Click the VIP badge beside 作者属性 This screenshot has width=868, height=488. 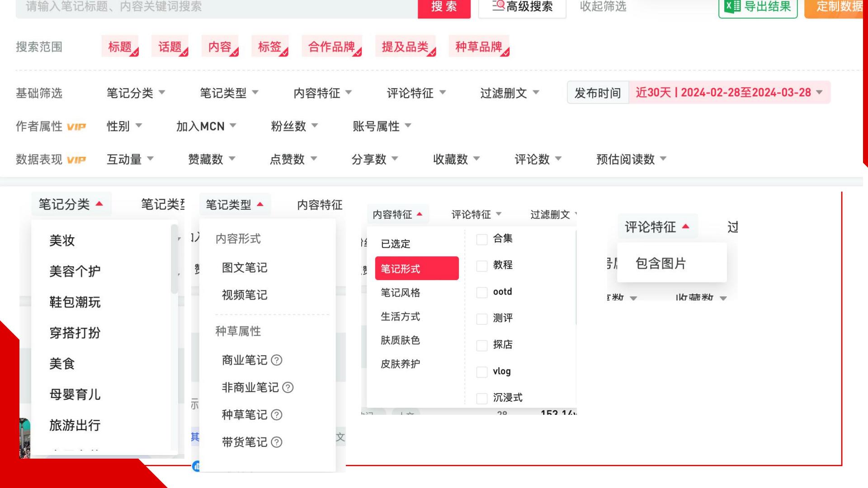(76, 127)
